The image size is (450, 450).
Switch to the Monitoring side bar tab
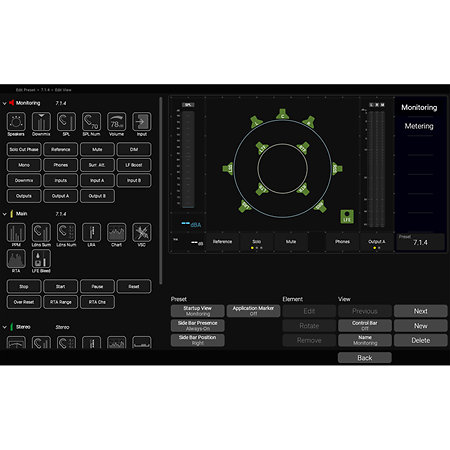click(x=419, y=108)
